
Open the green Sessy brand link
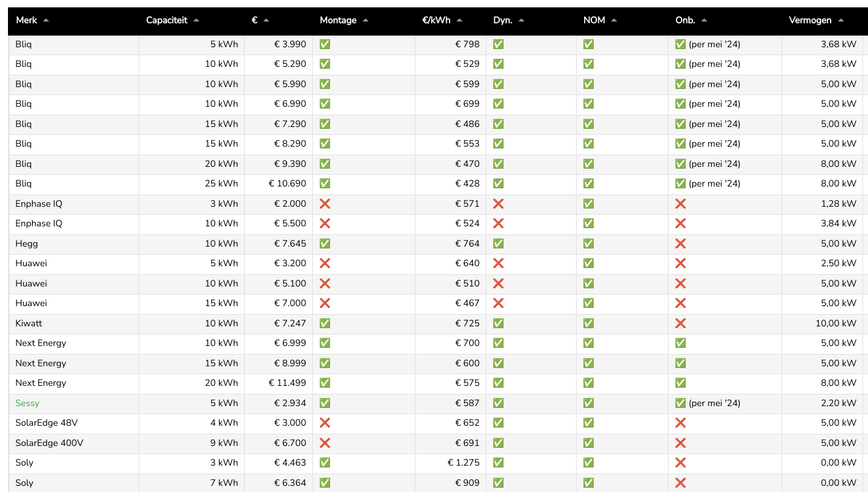(27, 403)
